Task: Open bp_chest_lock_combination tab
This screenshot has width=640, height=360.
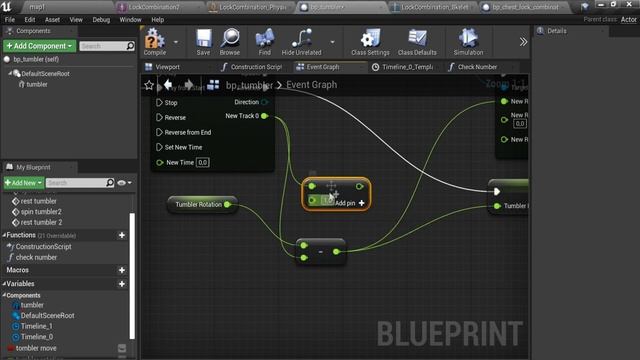Action: 525,7
